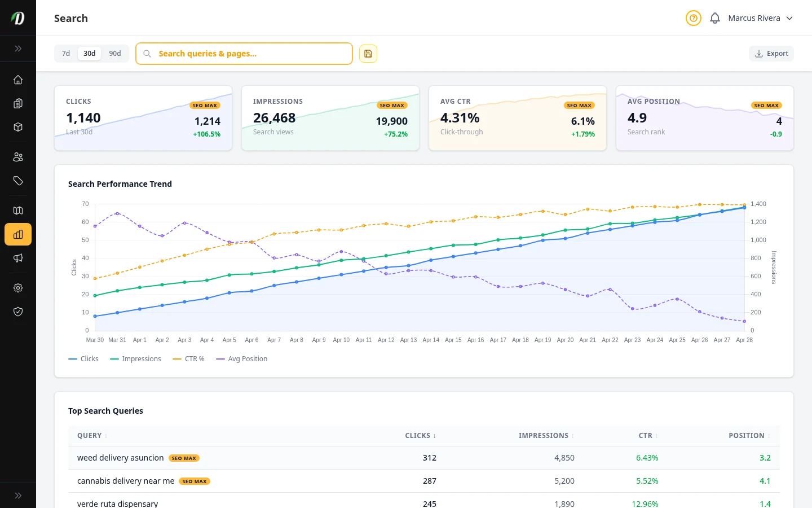Screen dimensions: 812x508
Task: Open the box products icon in sidebar
Action: pos(18,127)
